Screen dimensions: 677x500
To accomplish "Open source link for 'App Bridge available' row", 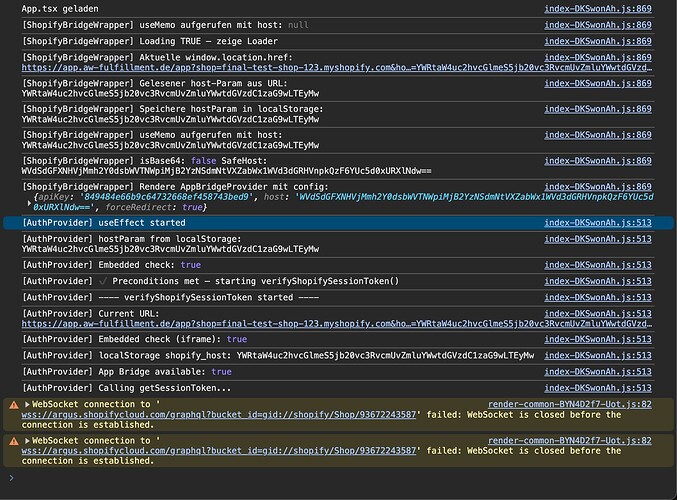I will click(x=598, y=372).
